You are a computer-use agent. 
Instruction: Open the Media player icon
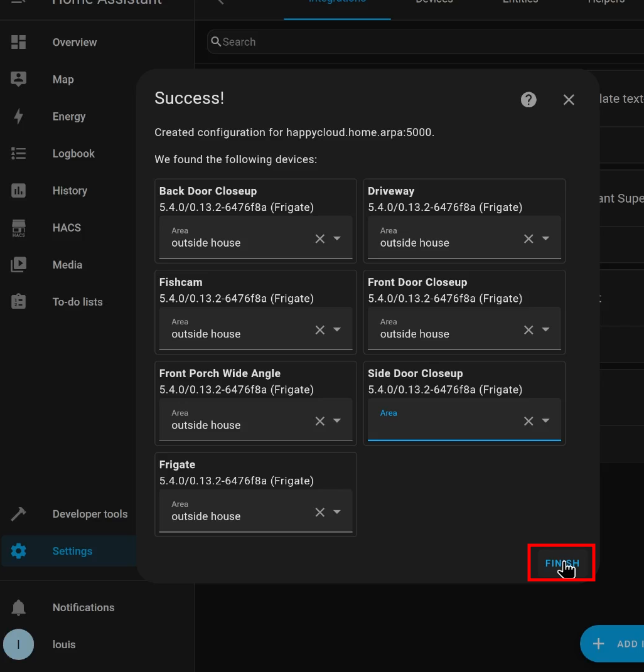click(18, 264)
